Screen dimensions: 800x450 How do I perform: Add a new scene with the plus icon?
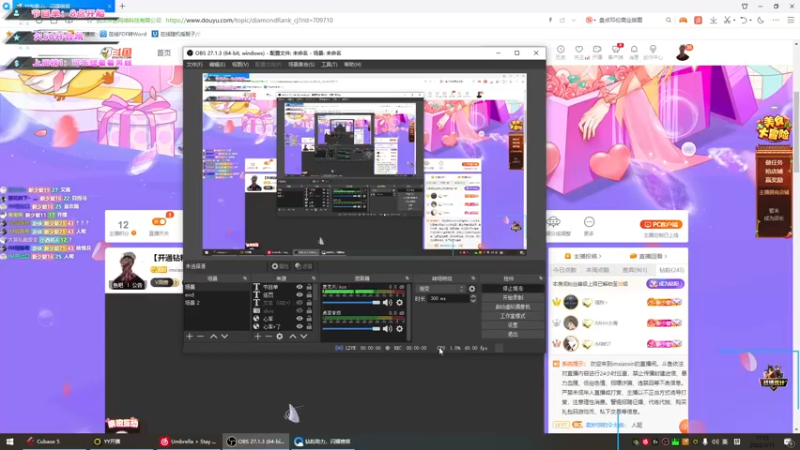(x=190, y=336)
